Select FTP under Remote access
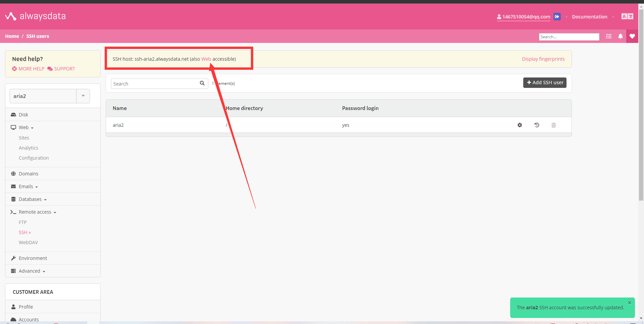 pyautogui.click(x=22, y=222)
